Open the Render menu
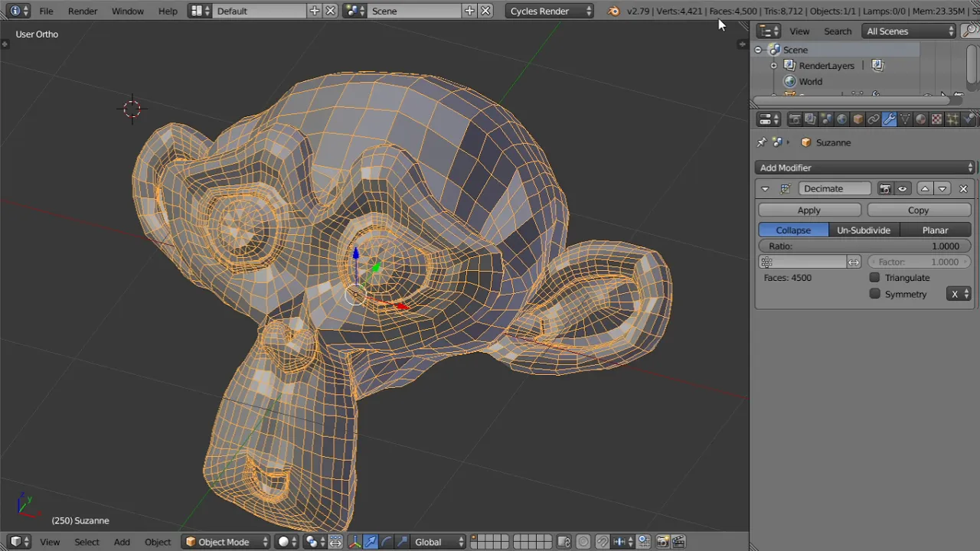The image size is (980, 551). tap(83, 11)
